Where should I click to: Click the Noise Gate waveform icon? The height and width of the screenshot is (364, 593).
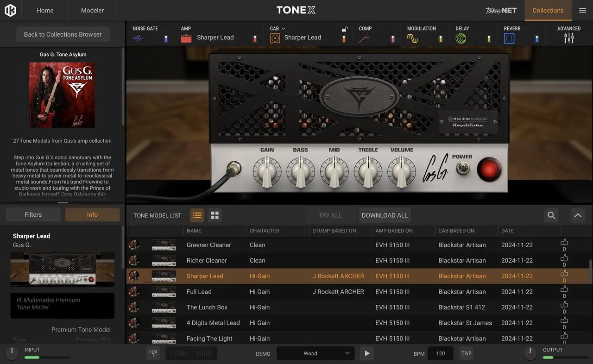[138, 38]
